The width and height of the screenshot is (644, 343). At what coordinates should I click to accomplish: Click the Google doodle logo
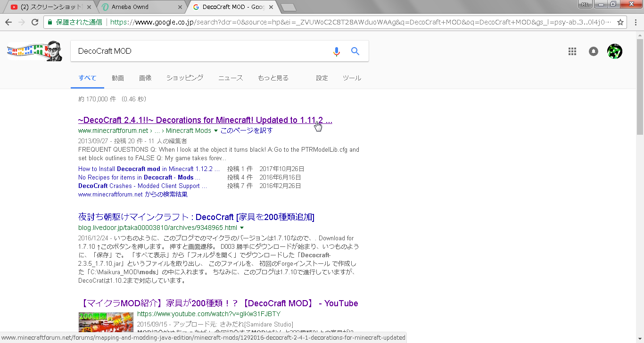point(35,51)
